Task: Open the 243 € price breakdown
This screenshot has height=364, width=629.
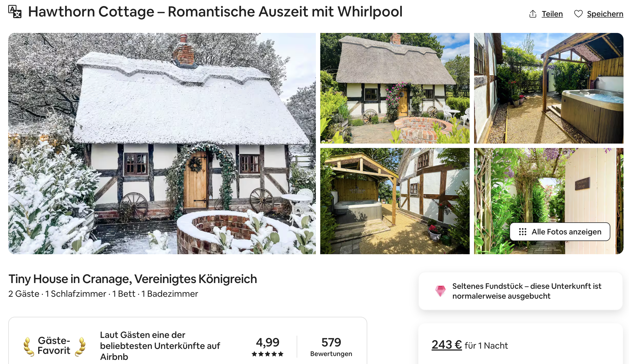Action: (x=447, y=345)
